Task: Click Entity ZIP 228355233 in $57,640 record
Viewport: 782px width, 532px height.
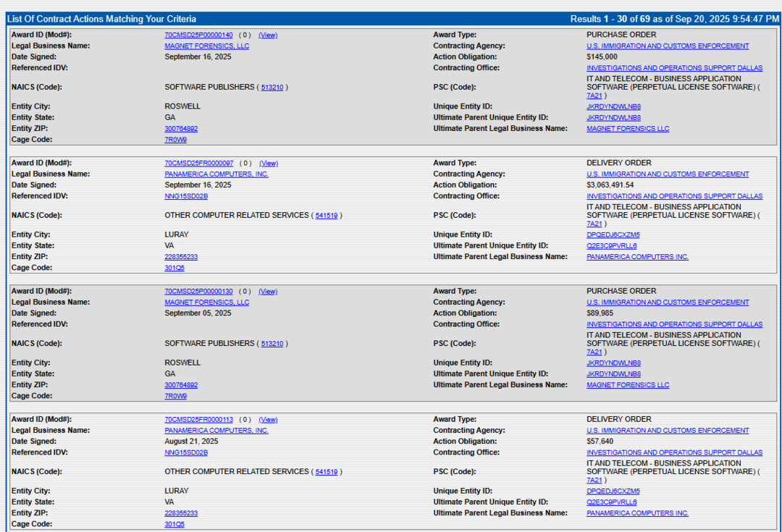Action: click(181, 513)
